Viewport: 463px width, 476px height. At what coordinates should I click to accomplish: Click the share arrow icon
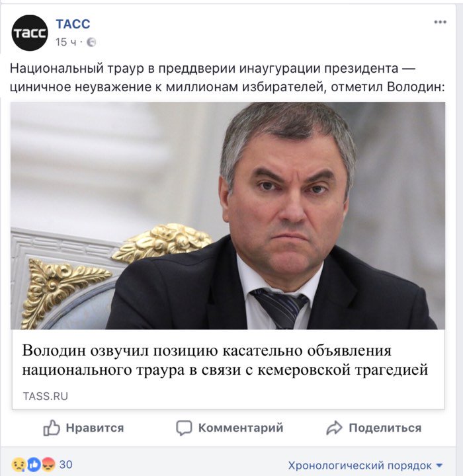point(334,428)
